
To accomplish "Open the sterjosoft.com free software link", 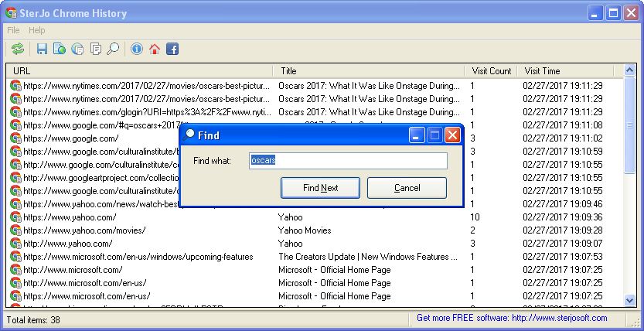I will pyautogui.click(x=512, y=318).
